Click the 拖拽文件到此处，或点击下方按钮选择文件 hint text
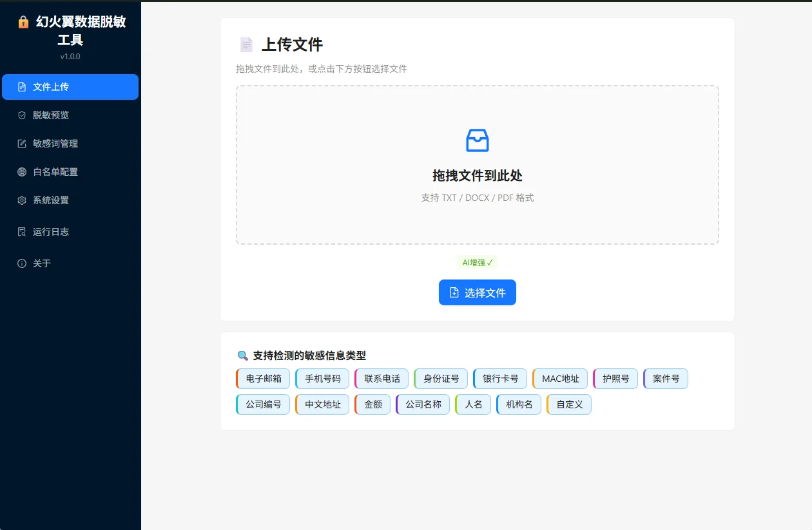This screenshot has height=530, width=812. [x=322, y=69]
